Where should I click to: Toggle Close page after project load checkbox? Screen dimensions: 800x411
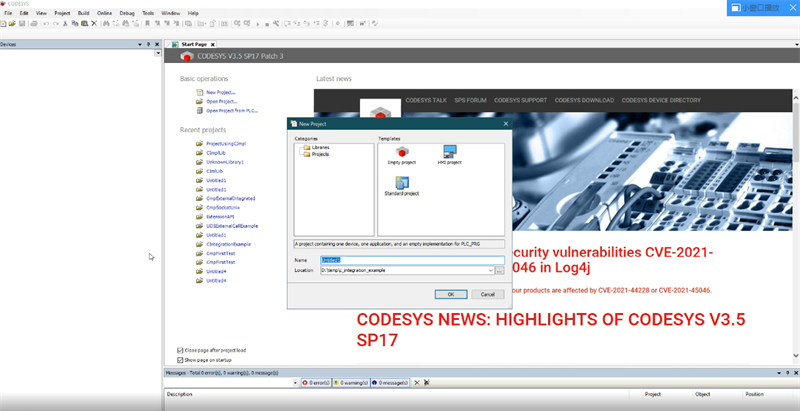[180, 350]
